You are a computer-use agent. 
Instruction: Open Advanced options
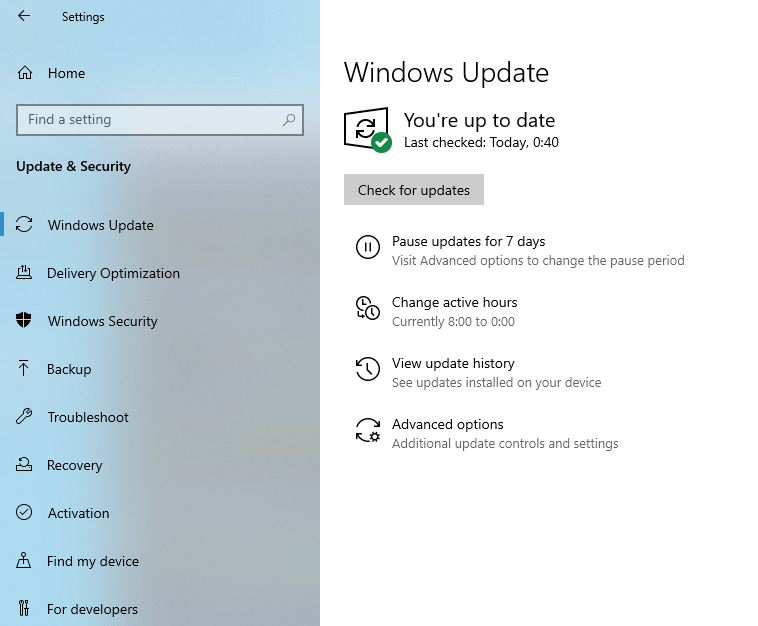448,424
